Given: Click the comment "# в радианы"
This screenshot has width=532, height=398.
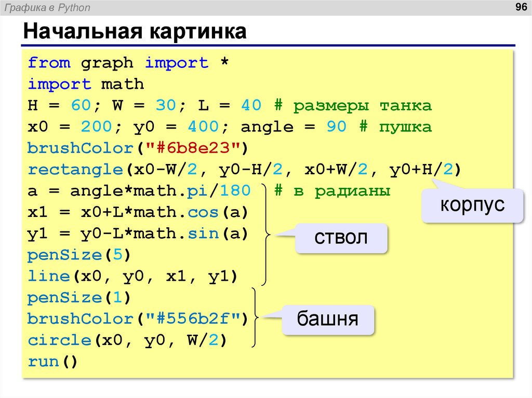Looking at the screenshot, I should 332,191.
